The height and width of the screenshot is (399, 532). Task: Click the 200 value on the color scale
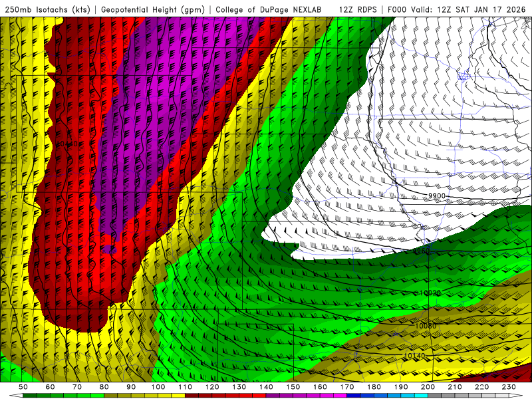click(428, 387)
